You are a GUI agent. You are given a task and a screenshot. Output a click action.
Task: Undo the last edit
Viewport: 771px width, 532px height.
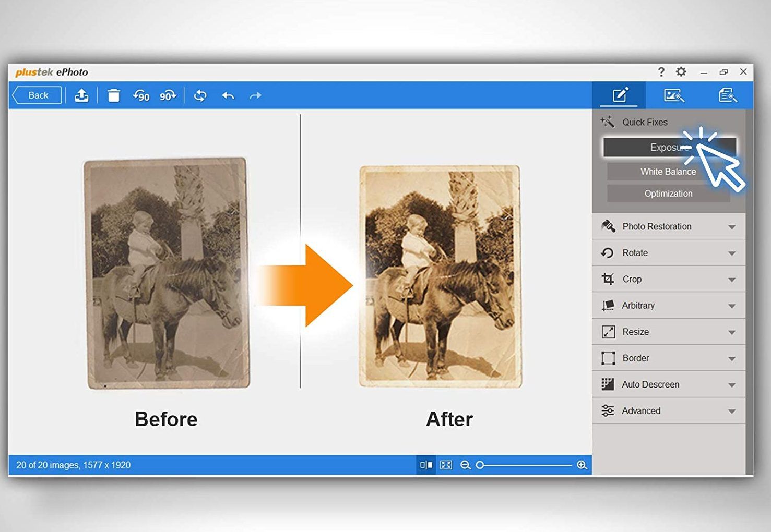point(228,95)
